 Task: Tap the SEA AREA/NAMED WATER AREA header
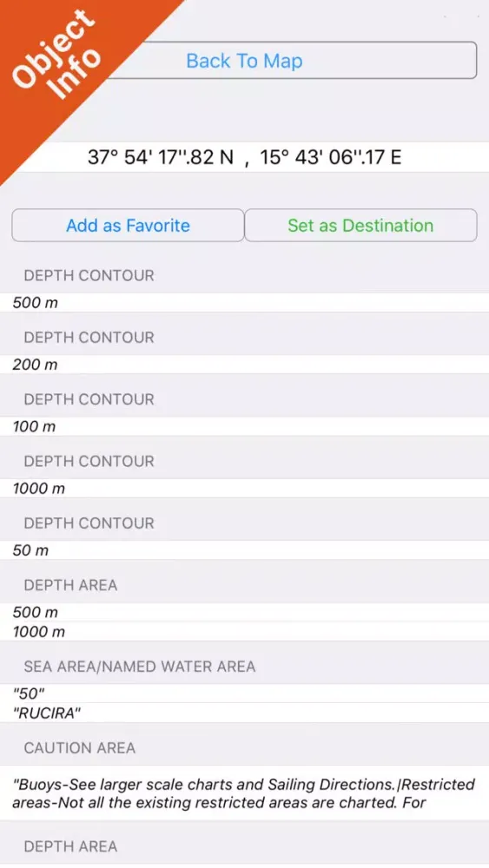pyautogui.click(x=140, y=667)
